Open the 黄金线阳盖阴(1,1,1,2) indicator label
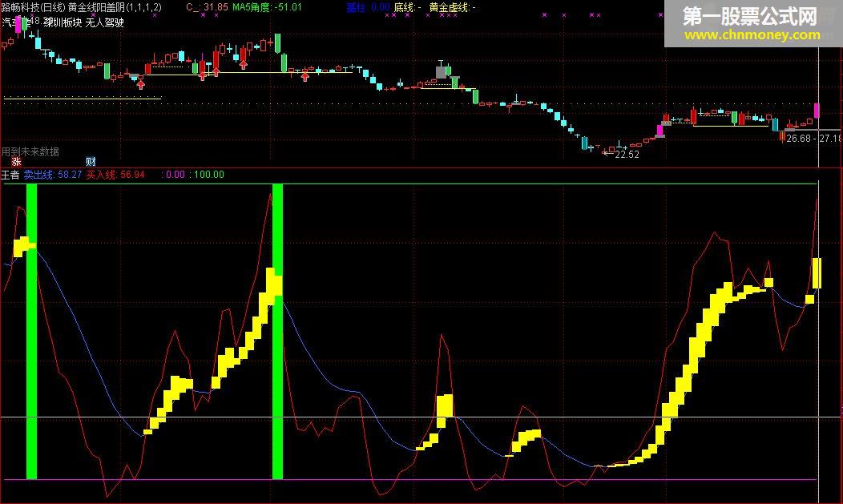The image size is (843, 504). click(115, 7)
